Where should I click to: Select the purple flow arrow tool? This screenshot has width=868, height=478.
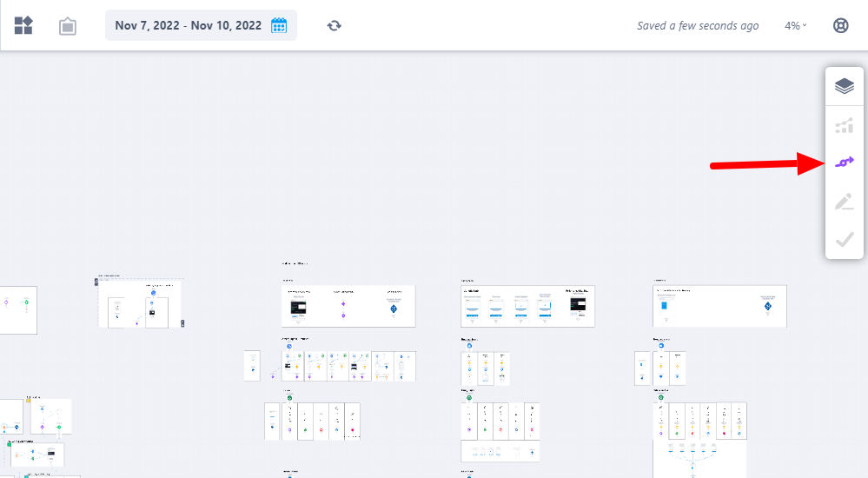click(x=845, y=163)
